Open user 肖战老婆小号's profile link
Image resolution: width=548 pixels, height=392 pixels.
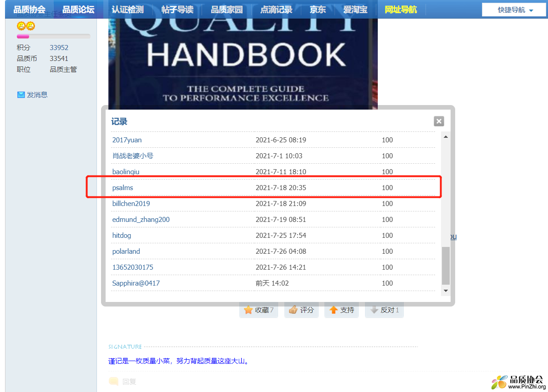(x=133, y=156)
